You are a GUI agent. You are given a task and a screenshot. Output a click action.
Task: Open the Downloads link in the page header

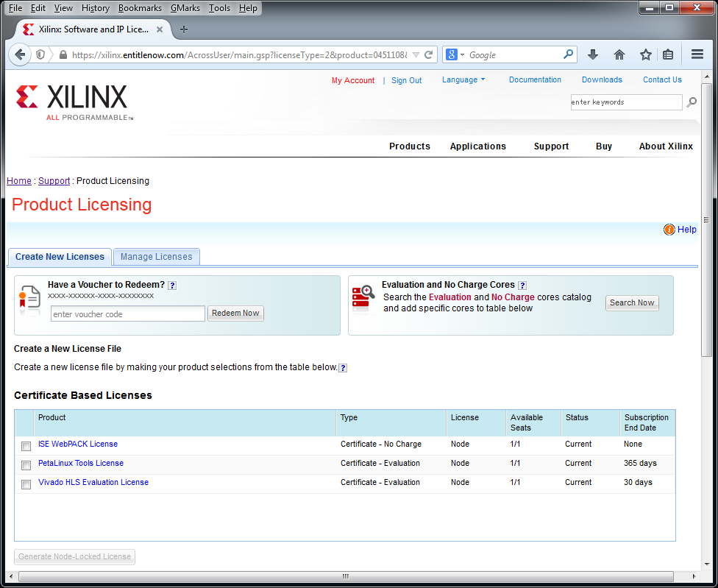click(602, 79)
